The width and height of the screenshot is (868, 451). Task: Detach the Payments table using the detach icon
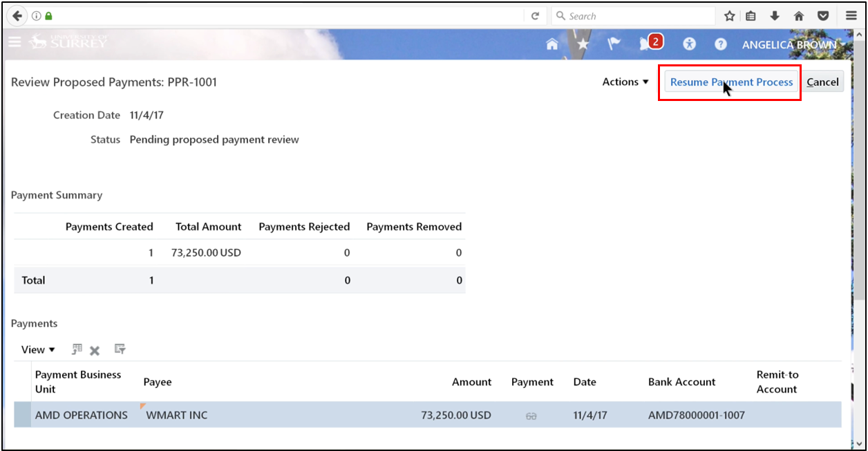(x=76, y=349)
